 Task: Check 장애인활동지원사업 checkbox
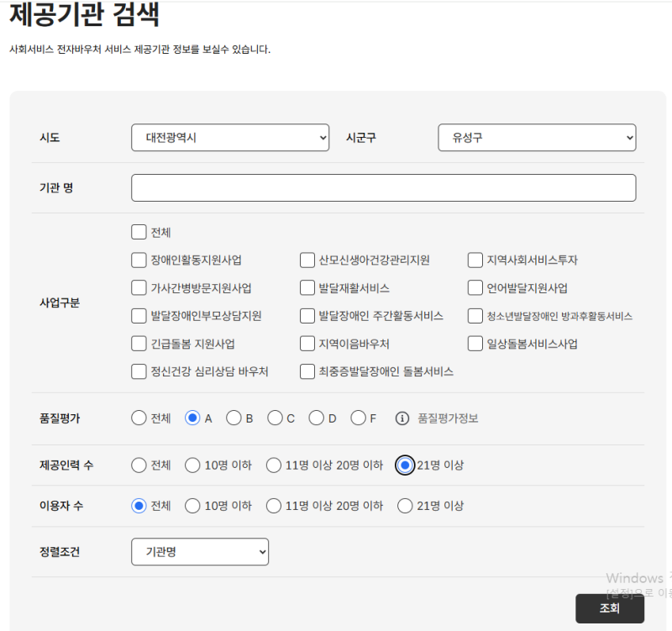(x=139, y=260)
